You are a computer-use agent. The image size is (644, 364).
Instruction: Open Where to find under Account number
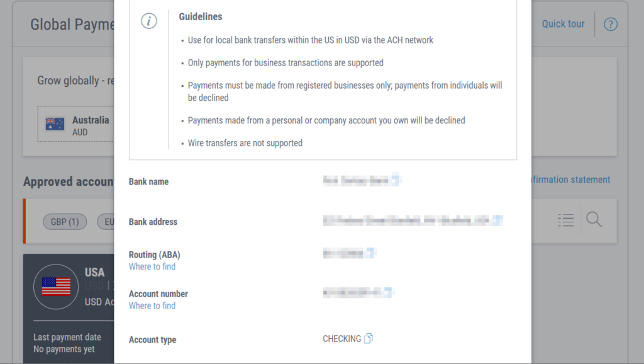152,305
